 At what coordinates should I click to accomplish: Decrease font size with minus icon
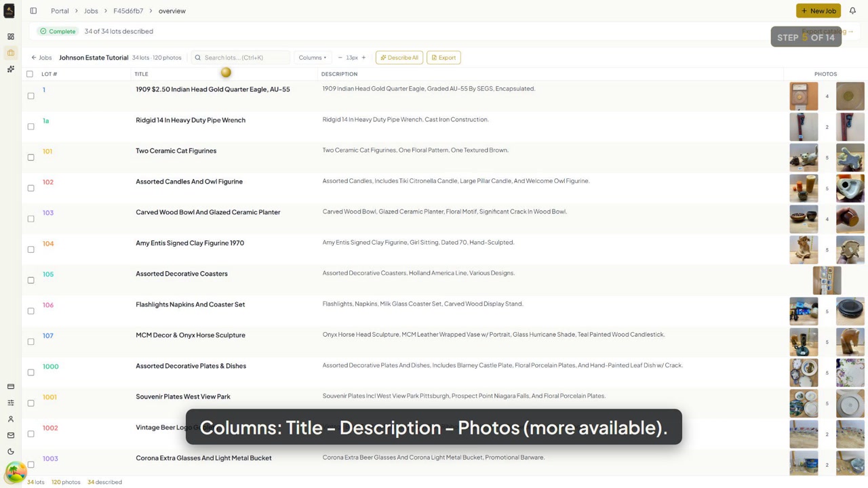[340, 58]
